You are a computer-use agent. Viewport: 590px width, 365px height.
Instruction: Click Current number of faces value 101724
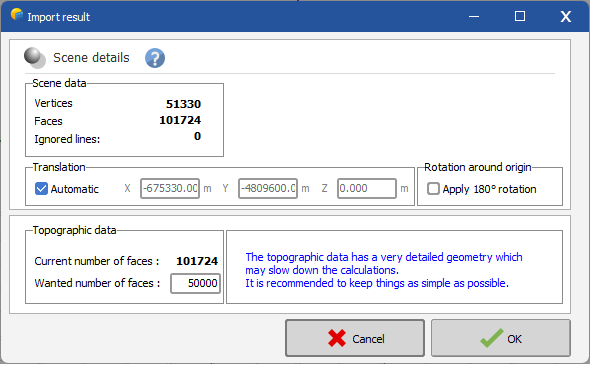pyautogui.click(x=197, y=261)
